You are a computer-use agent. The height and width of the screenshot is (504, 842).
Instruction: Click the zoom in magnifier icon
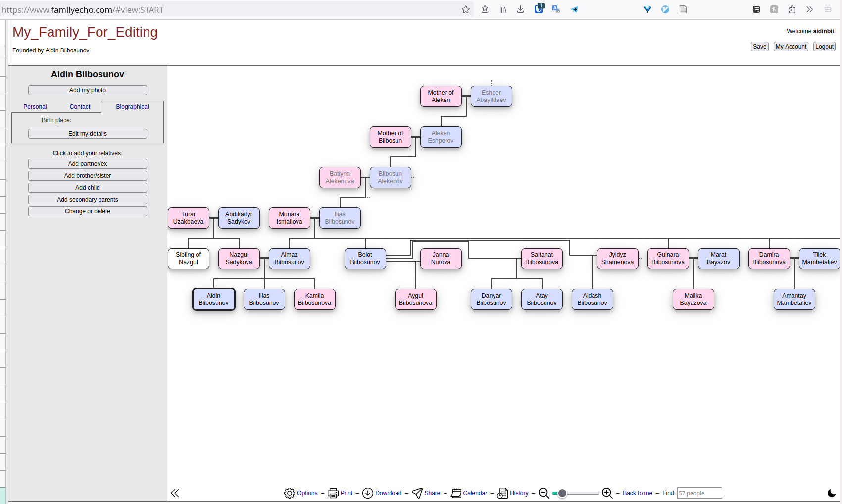[607, 493]
